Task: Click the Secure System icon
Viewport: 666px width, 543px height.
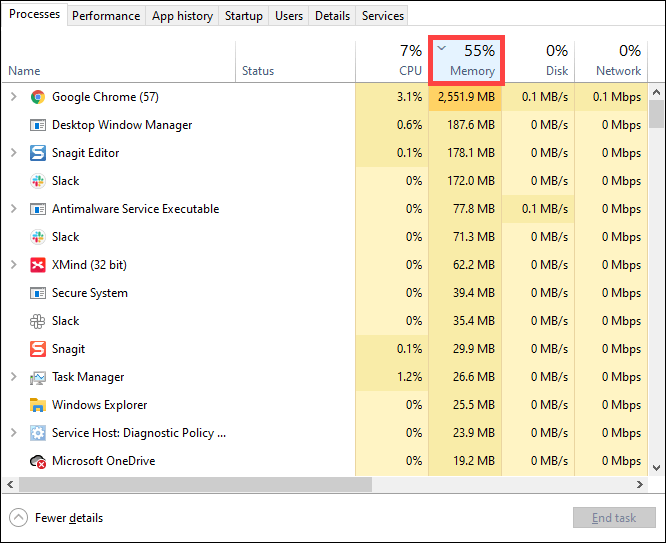Action: pyautogui.click(x=38, y=293)
